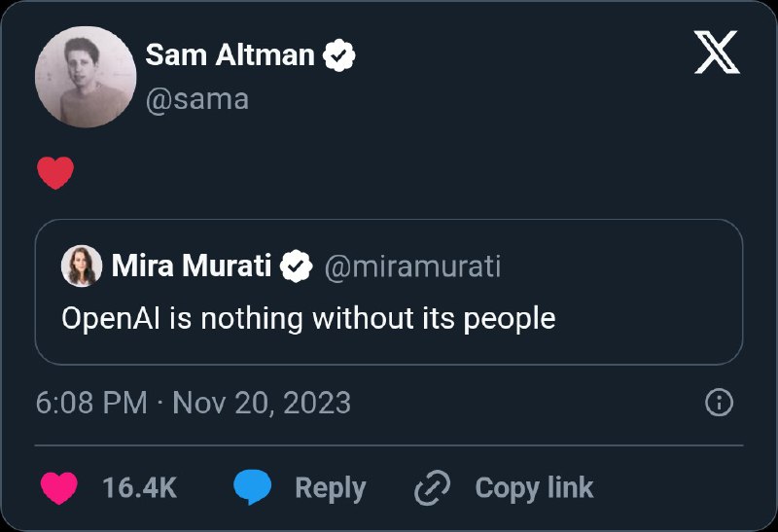Click Sam Altman's verified badge

point(338,56)
